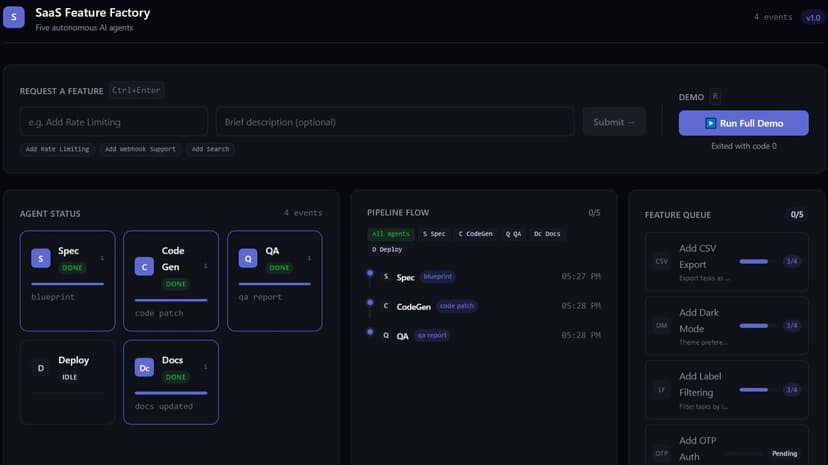Click the Add Dark Mode progress bar
This screenshot has height=465, width=828.
pos(758,326)
